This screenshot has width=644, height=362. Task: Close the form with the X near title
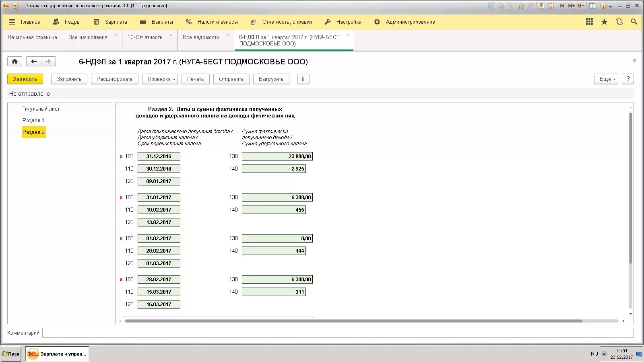(634, 60)
